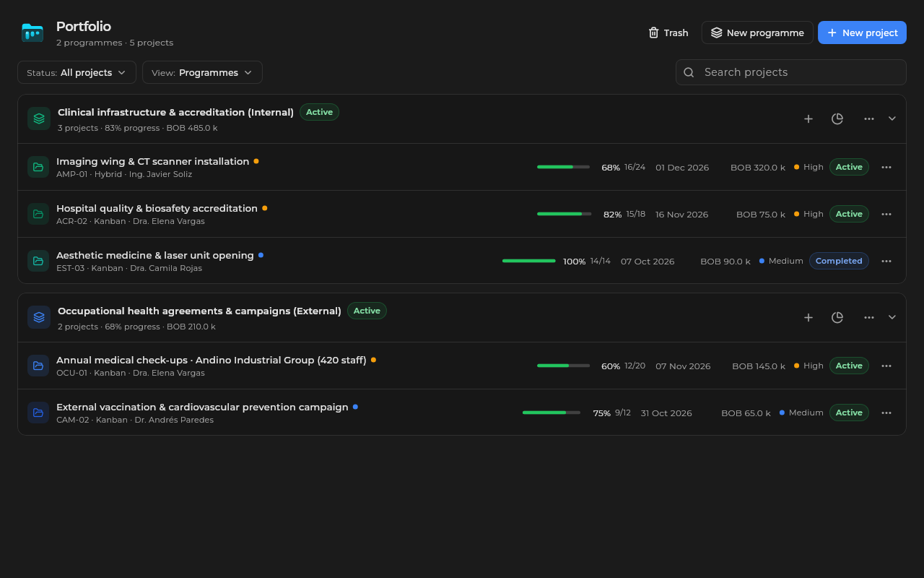This screenshot has height=578, width=924.
Task: Open more options for External vaccination campaign
Action: pos(886,413)
